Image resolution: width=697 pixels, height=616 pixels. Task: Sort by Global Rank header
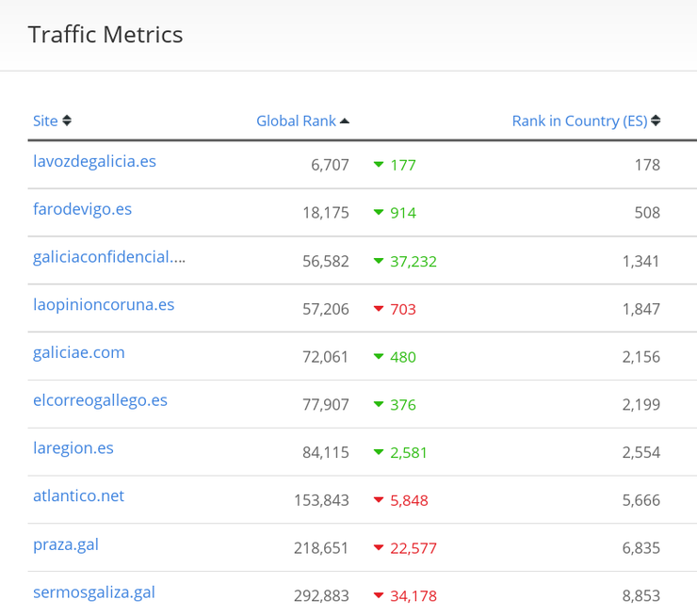296,121
